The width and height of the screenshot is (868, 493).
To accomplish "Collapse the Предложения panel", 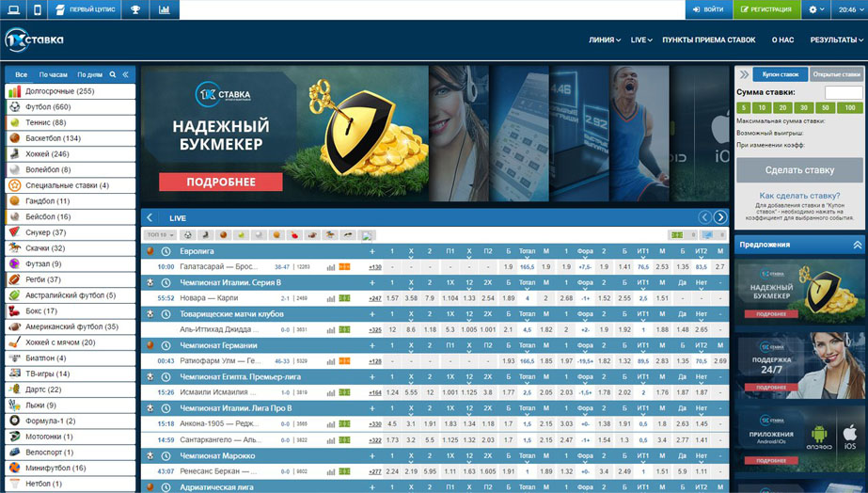I will [857, 245].
